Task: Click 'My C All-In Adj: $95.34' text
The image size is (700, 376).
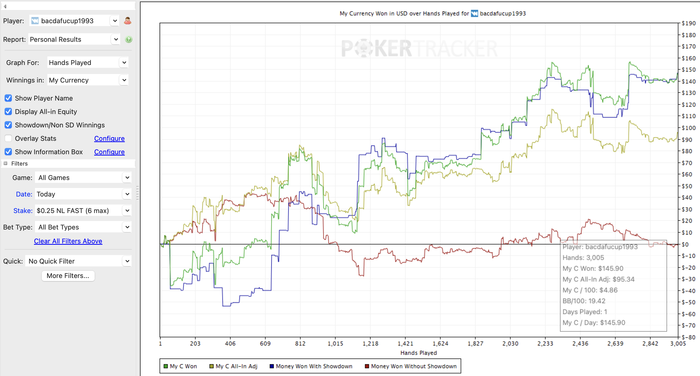Action: 598,279
